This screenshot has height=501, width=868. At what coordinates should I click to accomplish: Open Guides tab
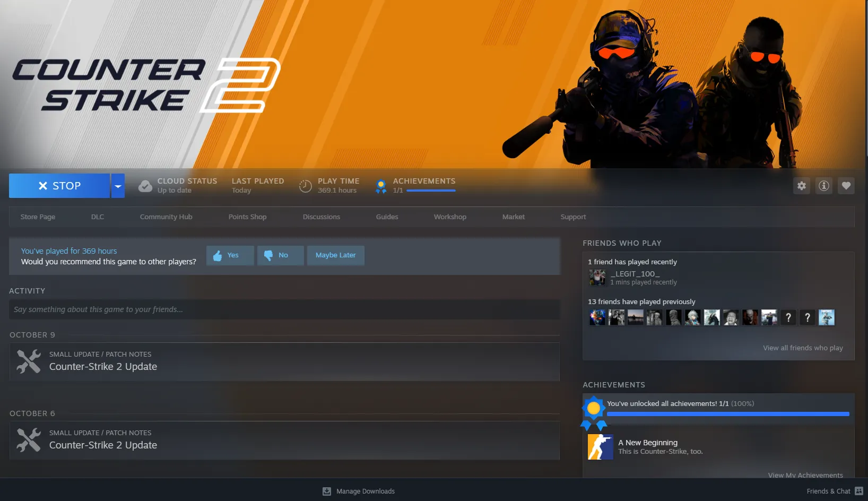387,217
